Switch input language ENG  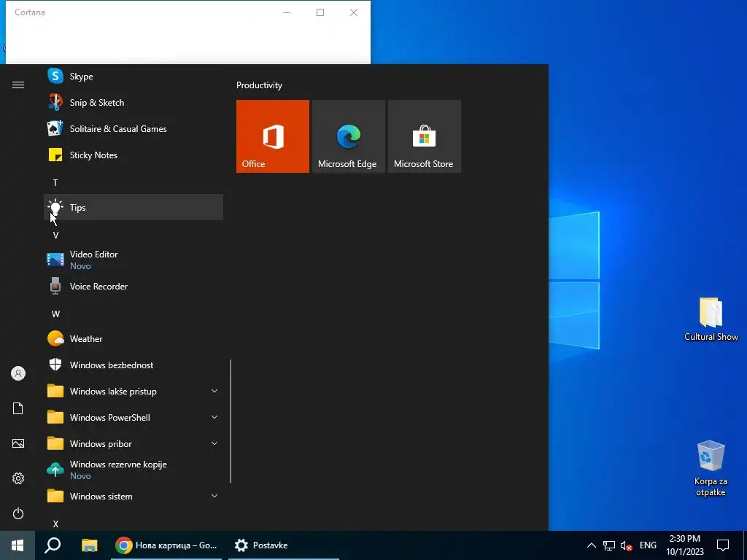(648, 545)
